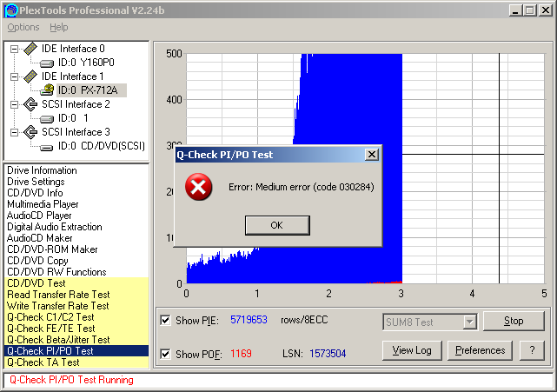The height and width of the screenshot is (392, 557).
Task: Select CD/DVD Test
Action: pos(76,283)
